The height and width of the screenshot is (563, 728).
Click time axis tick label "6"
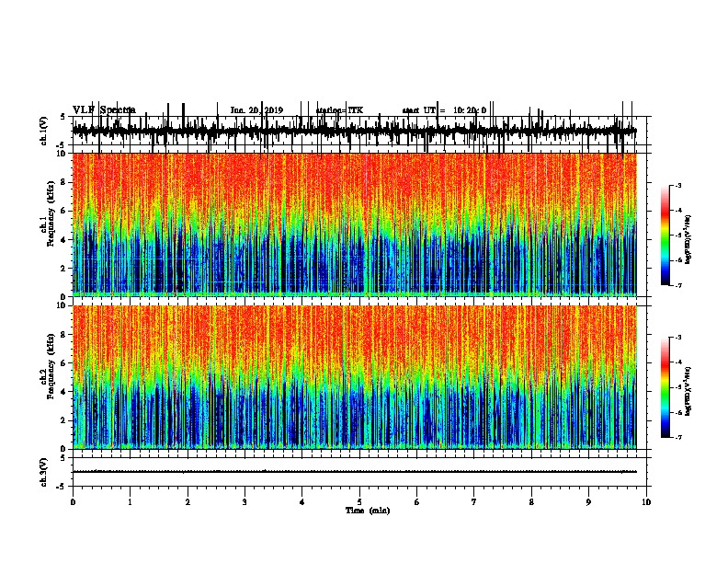pyautogui.click(x=417, y=502)
